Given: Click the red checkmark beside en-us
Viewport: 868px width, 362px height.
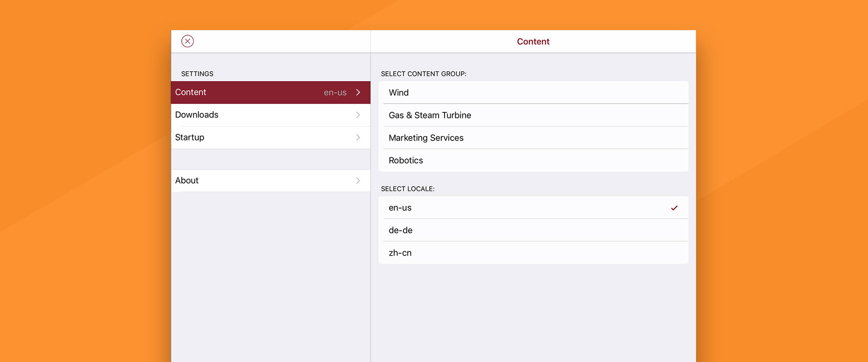Looking at the screenshot, I should [x=674, y=208].
